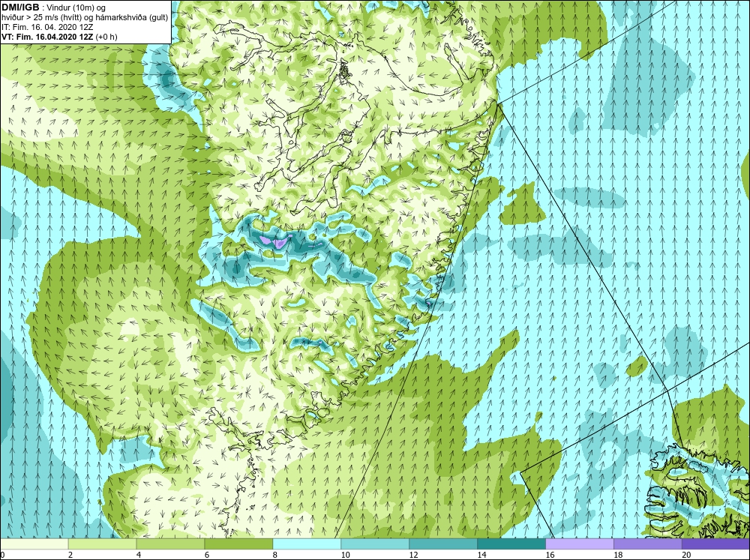Click the 'Vindur (10m) og' label
This screenshot has width=750, height=560.
pos(76,7)
